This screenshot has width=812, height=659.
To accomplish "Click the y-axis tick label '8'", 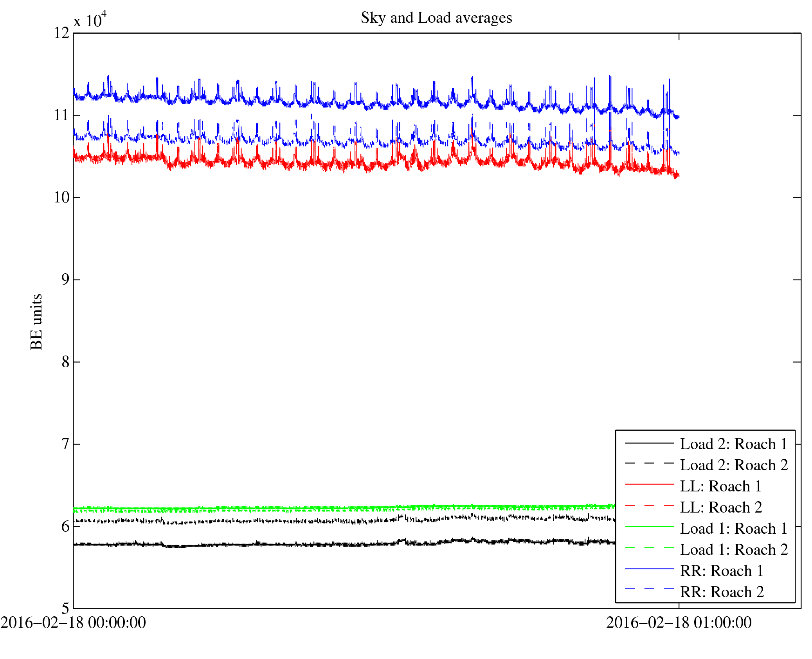I will (x=66, y=362).
